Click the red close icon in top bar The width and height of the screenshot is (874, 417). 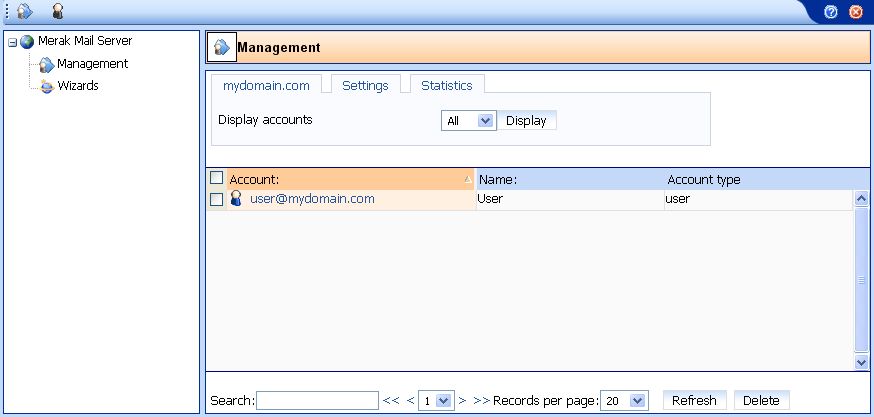[856, 12]
